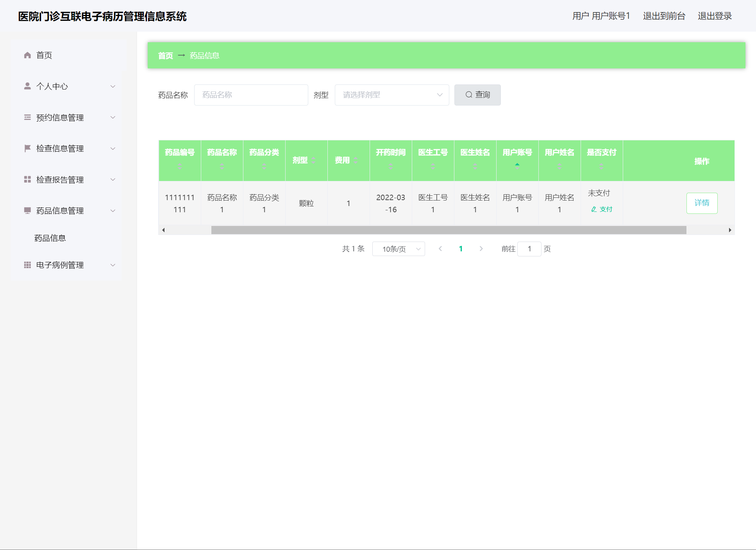Screen dimensions: 756x550
Task: Click the 药品名称 search input field
Action: click(251, 95)
